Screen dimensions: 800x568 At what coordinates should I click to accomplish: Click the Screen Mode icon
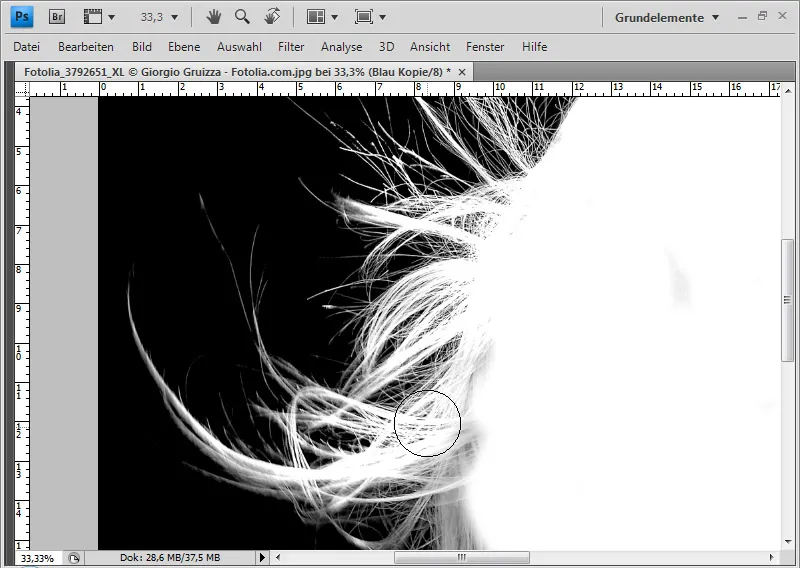click(364, 17)
